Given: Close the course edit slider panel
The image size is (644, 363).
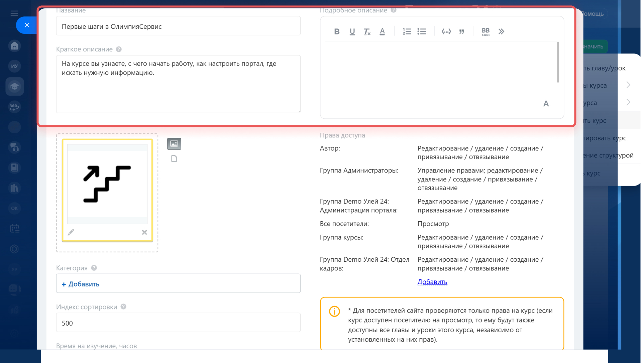Looking at the screenshot, I should coord(27,25).
